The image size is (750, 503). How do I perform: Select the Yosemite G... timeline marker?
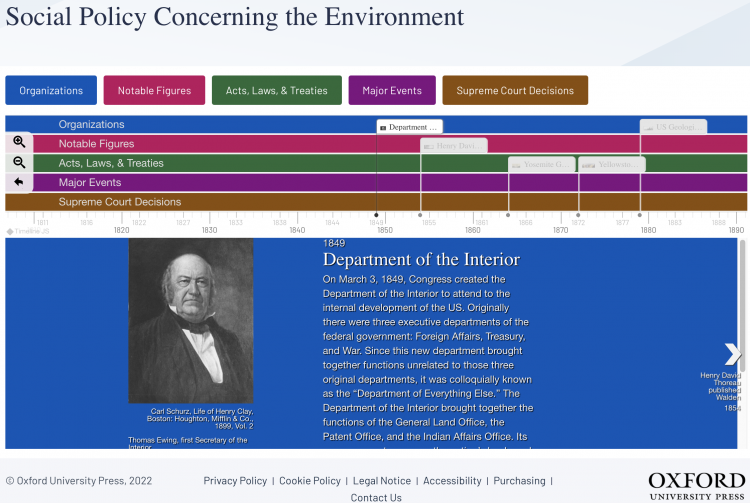(x=542, y=164)
